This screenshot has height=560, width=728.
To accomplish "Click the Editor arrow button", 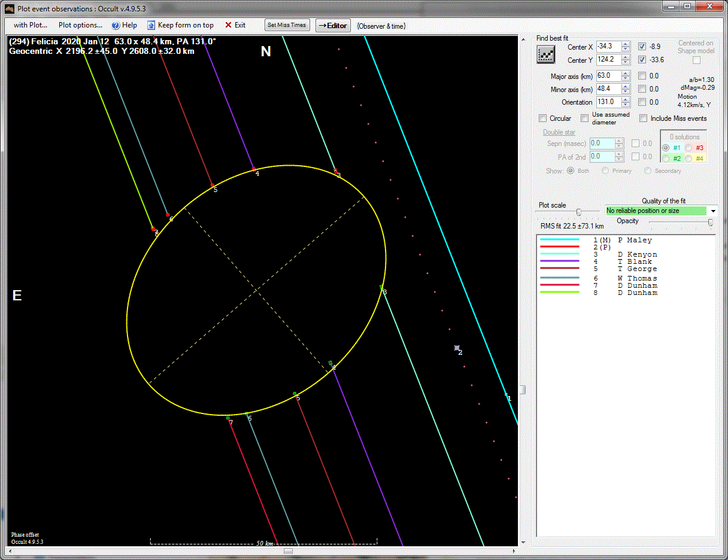I will 332,25.
